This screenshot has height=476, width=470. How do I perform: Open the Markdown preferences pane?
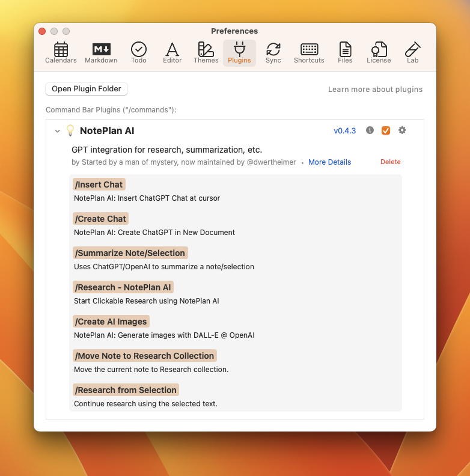(x=101, y=53)
